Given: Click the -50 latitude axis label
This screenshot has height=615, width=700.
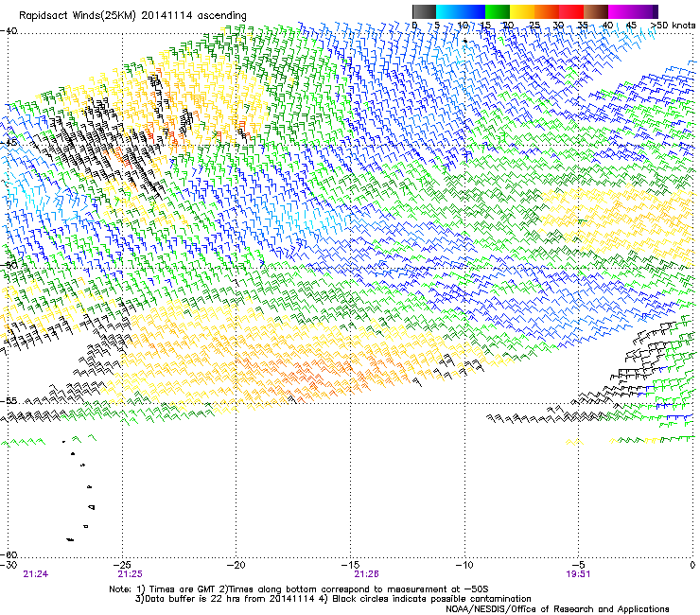Looking at the screenshot, I should (x=9, y=265).
